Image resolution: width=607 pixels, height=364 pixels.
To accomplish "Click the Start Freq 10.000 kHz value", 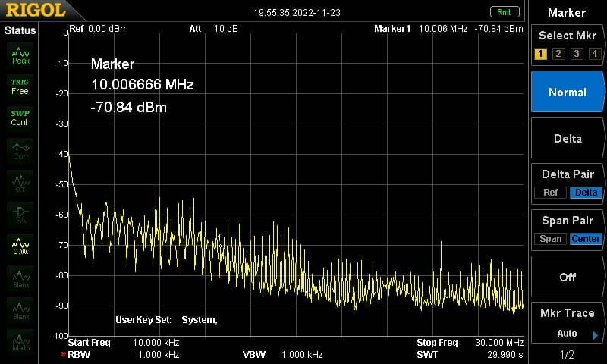I will pos(156,342).
